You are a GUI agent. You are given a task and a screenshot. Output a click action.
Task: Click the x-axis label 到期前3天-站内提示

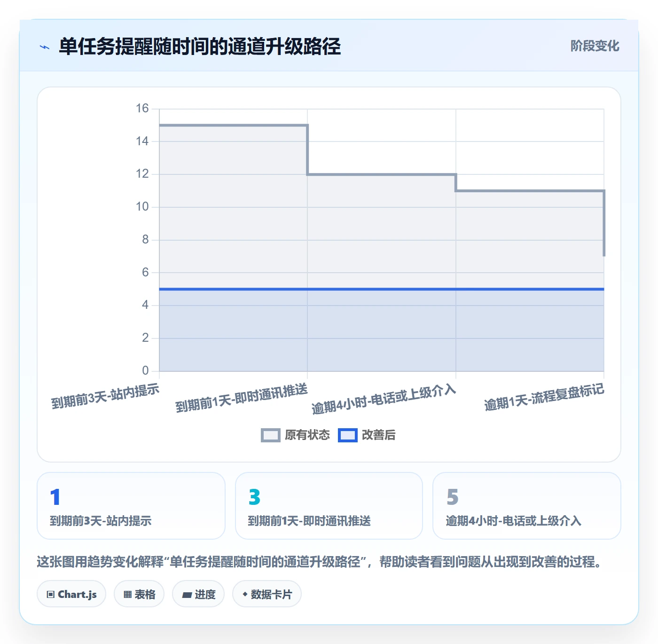[x=105, y=396]
